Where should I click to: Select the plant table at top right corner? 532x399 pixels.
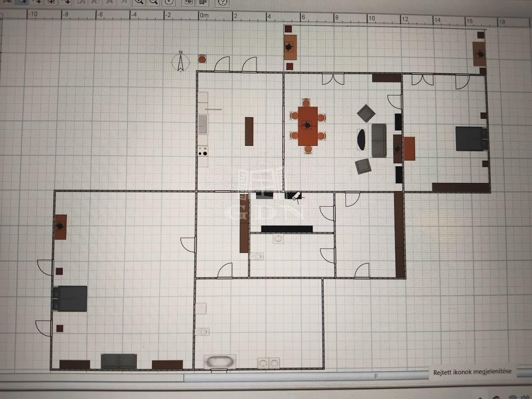[x=479, y=53]
